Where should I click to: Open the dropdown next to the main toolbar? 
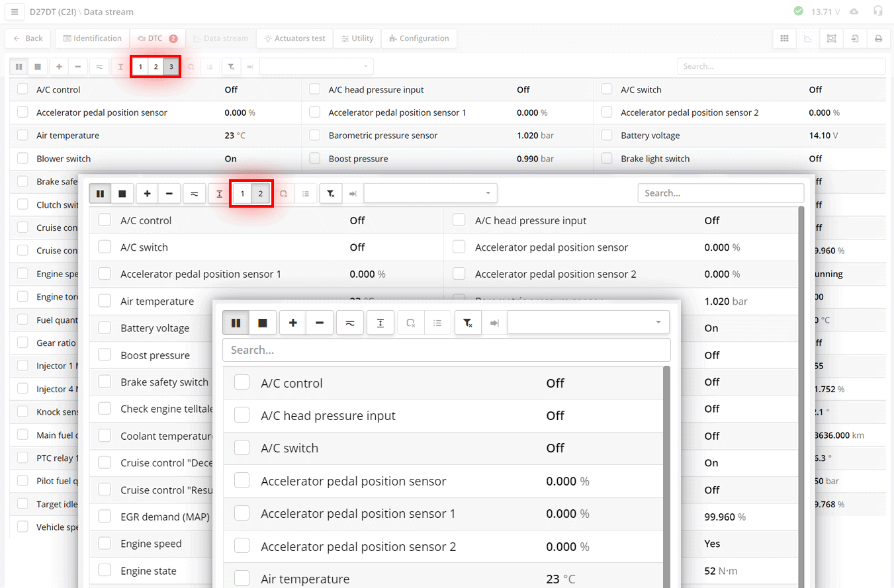point(316,66)
